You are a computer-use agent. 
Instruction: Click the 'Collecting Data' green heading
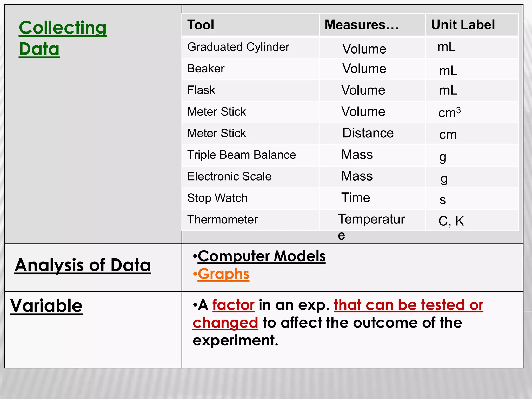[63, 38]
